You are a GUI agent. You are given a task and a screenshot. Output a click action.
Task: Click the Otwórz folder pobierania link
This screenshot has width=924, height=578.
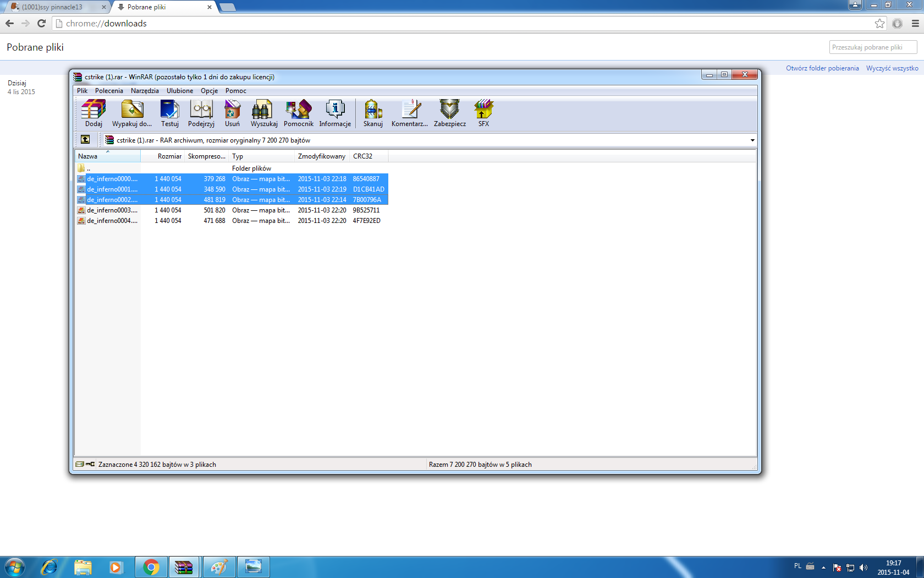pyautogui.click(x=822, y=68)
